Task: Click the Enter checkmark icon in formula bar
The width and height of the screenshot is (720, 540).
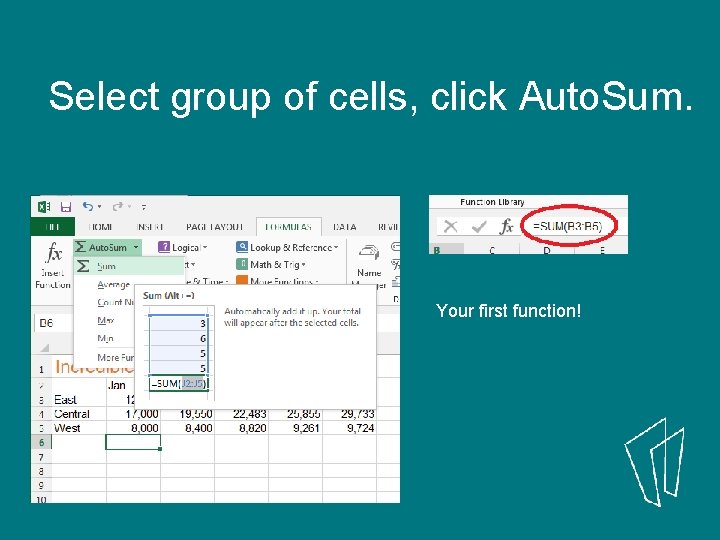Action: coord(479,226)
